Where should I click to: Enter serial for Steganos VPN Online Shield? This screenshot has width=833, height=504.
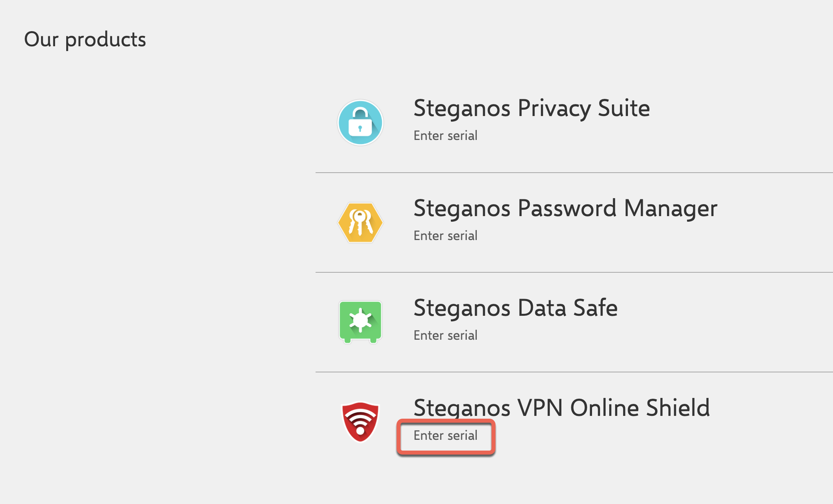point(445,435)
